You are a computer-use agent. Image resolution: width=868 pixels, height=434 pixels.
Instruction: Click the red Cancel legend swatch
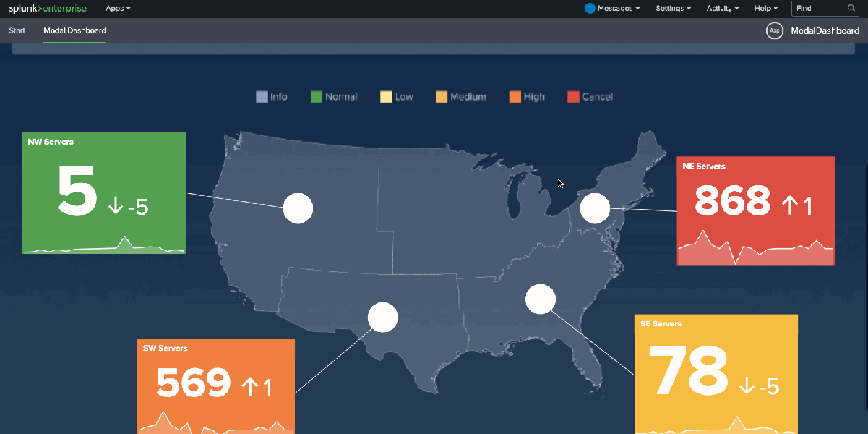[x=573, y=97]
